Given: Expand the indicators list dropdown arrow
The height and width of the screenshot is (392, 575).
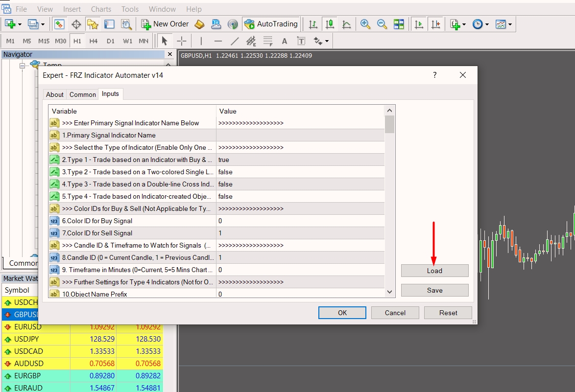Looking at the screenshot, I should 464,24.
